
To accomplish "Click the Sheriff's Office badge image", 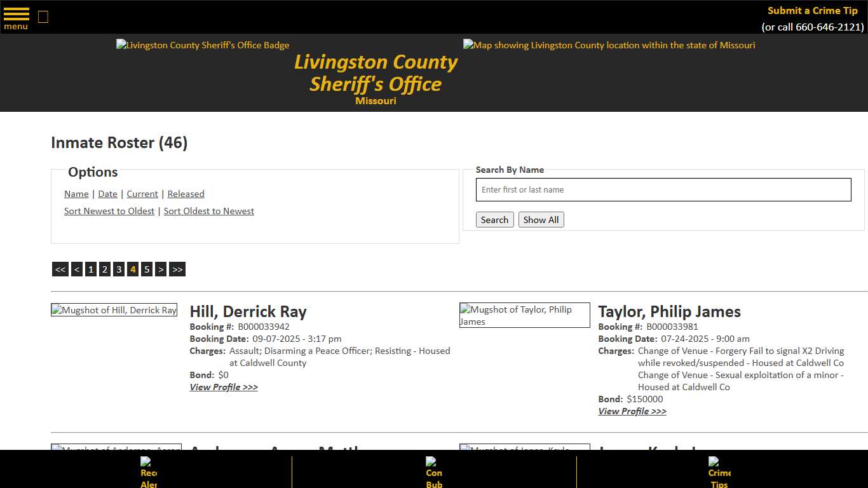I will coord(202,45).
